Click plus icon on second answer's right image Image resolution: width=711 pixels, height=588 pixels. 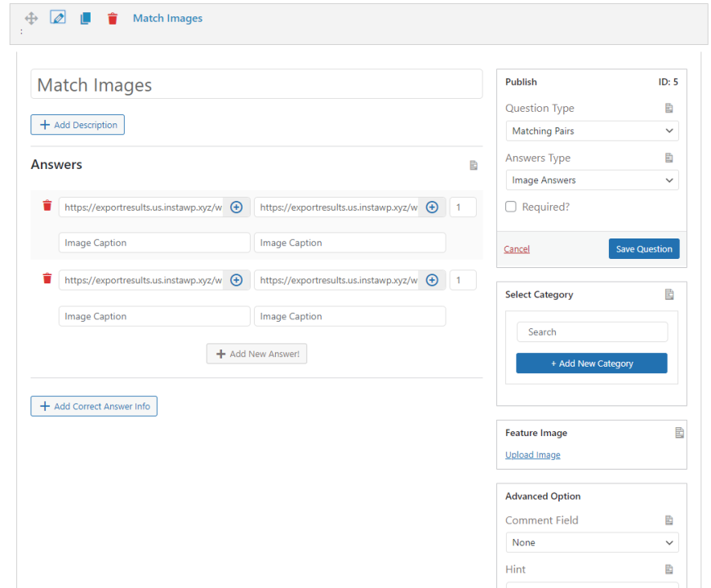(x=432, y=280)
